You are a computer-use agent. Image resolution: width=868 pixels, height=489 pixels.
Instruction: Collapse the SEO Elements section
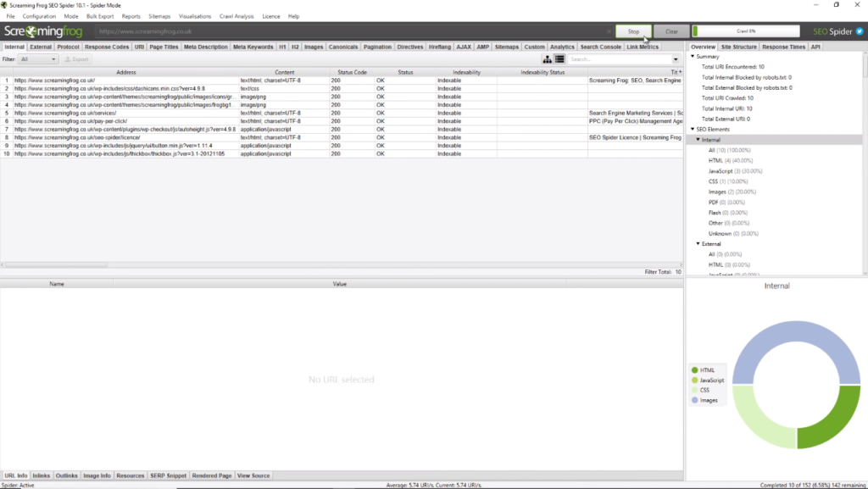693,130
